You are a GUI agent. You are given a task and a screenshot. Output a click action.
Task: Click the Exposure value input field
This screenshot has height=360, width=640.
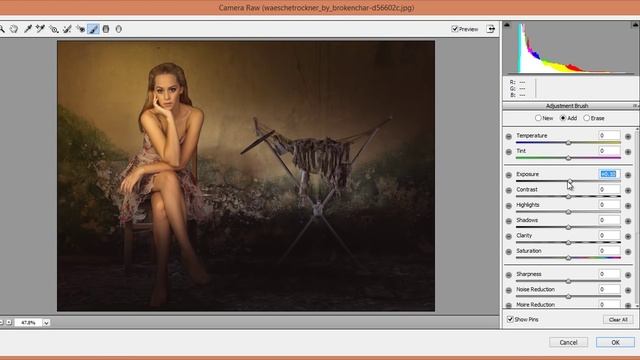pos(609,174)
